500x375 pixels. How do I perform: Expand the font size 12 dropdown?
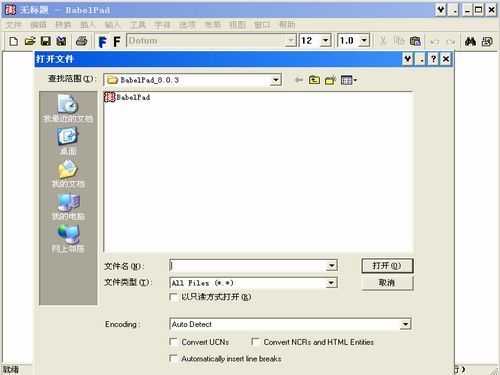click(325, 41)
